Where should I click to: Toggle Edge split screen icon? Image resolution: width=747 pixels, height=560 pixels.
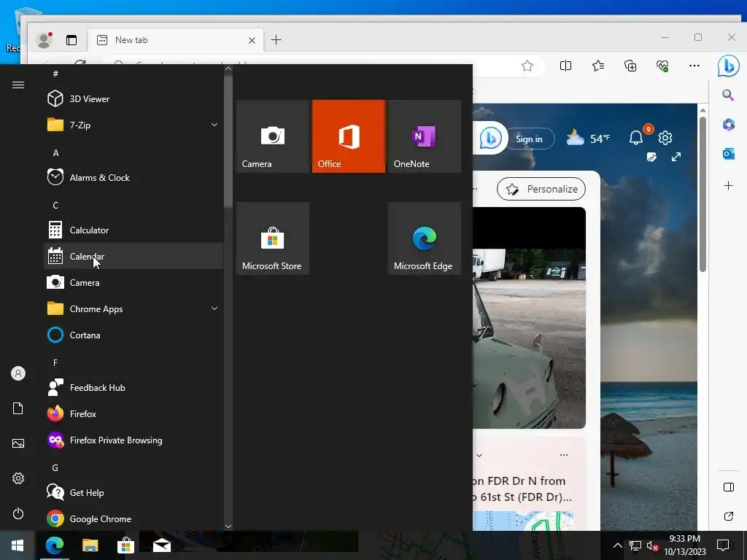point(565,66)
